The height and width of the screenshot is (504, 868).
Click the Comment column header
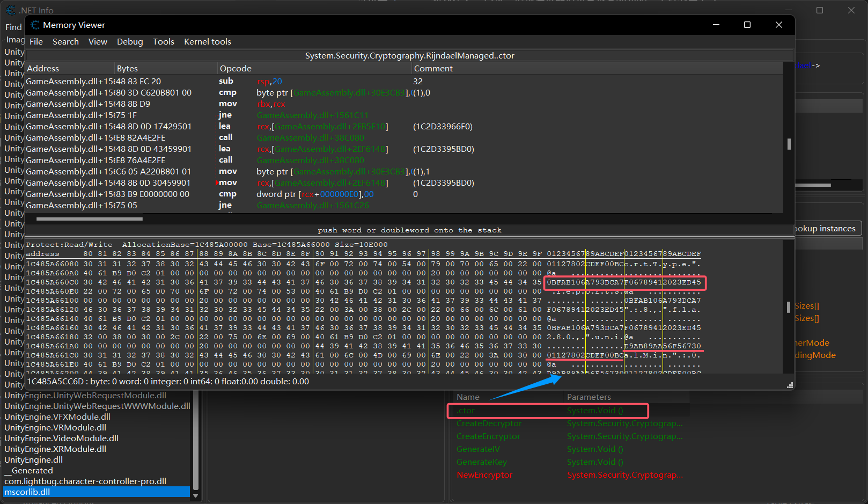597,69
